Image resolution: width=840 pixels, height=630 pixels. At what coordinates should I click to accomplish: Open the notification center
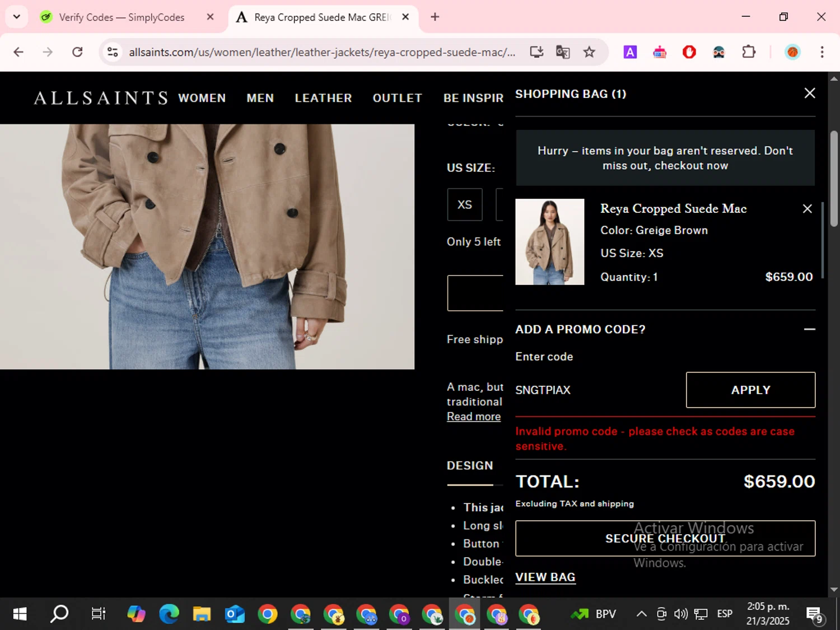click(x=815, y=615)
